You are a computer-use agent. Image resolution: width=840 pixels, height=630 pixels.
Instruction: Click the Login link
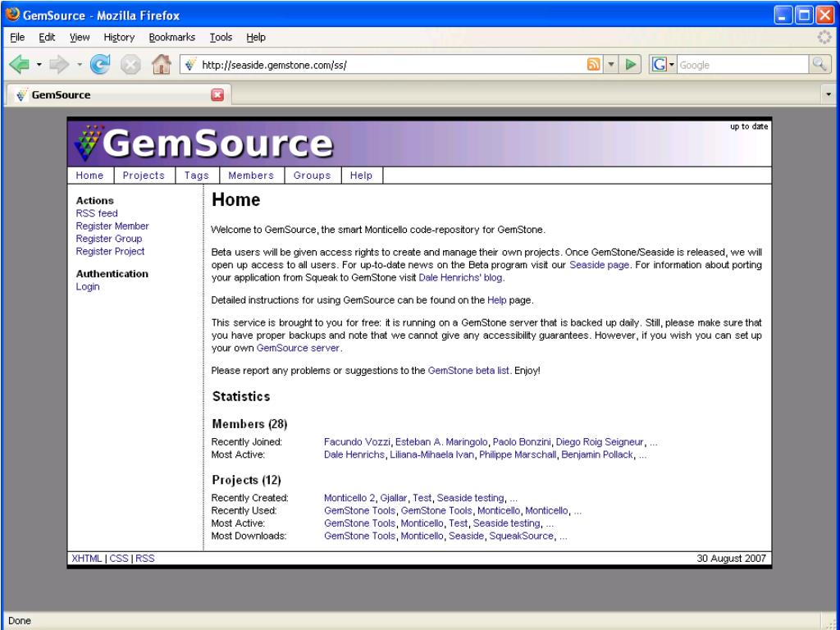(x=87, y=286)
